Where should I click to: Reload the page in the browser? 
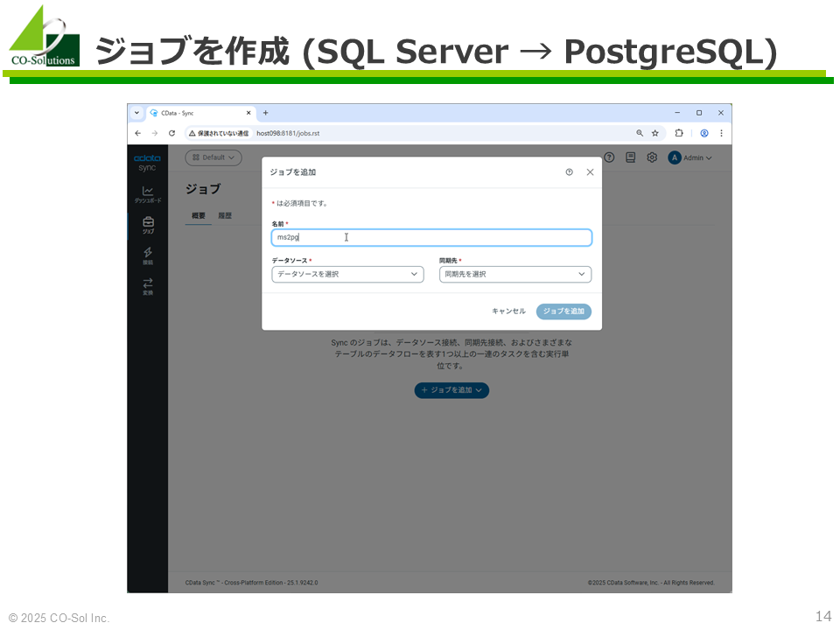[x=172, y=133]
